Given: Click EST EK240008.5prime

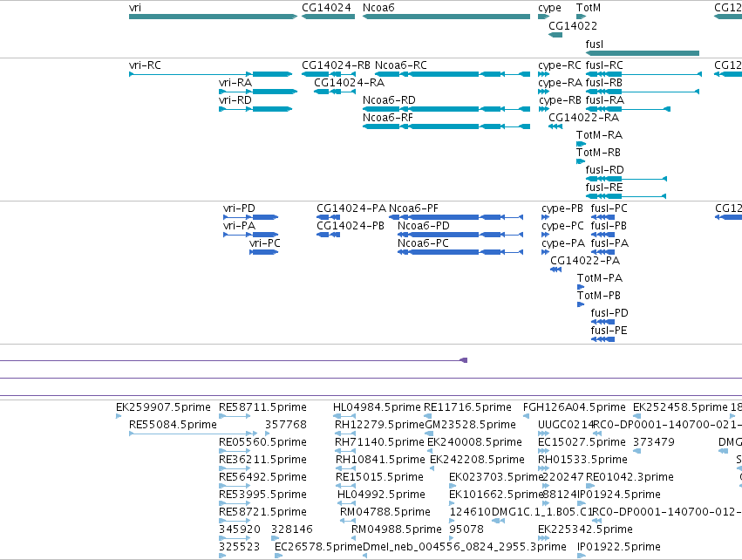Looking at the screenshot, I should [x=430, y=451].
